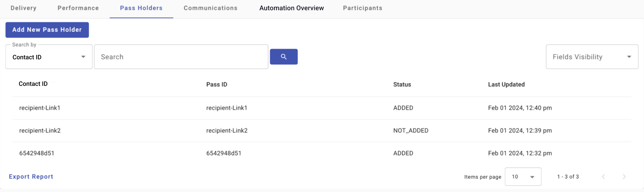Sort by Contact ID column header

coord(33,84)
